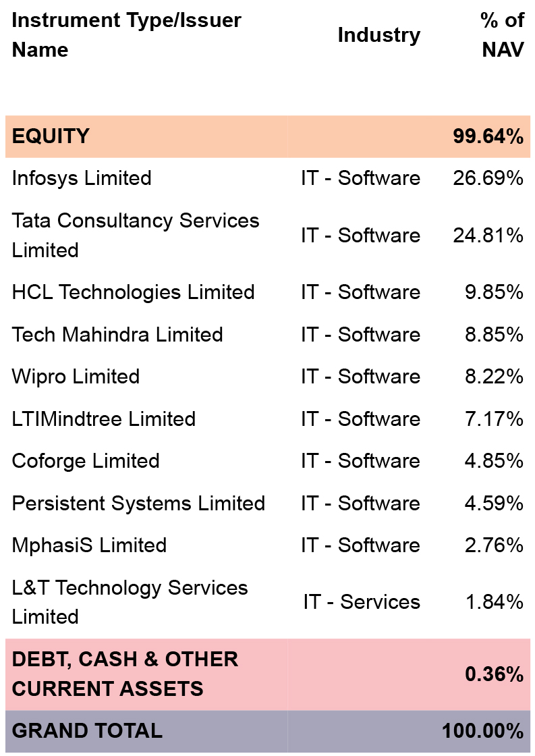Select the MphasiS Limited row
Viewport: 535px width, 756px height.
coord(267,545)
